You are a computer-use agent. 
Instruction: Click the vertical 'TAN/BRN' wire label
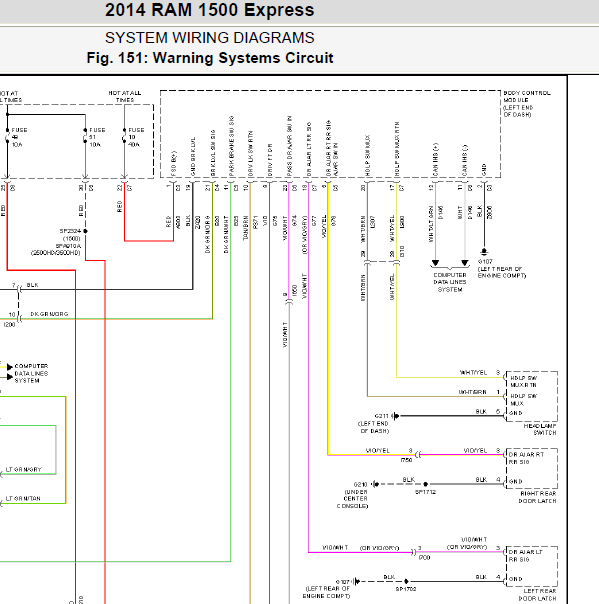pyautogui.click(x=246, y=228)
